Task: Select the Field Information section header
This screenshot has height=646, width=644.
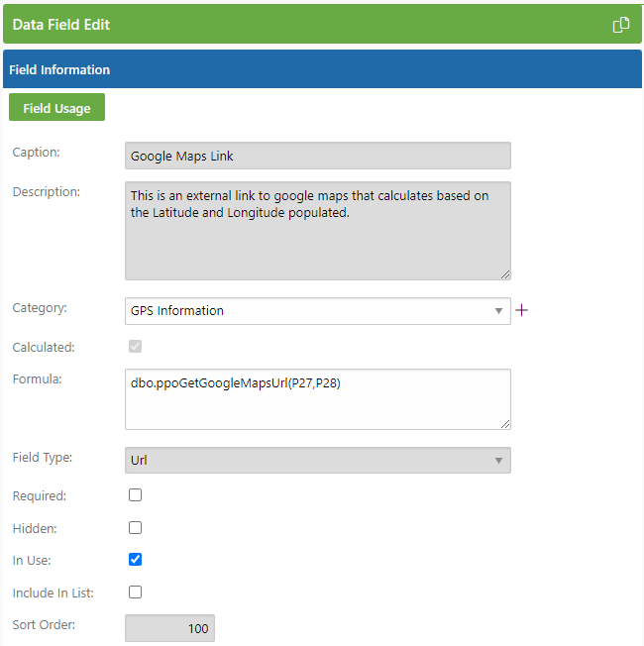Action: pos(322,68)
